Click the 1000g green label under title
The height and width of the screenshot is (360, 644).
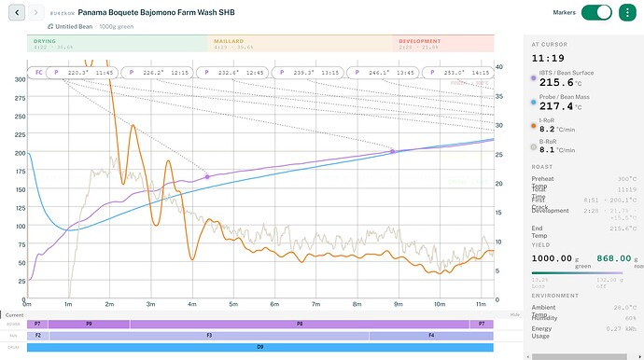tap(117, 26)
